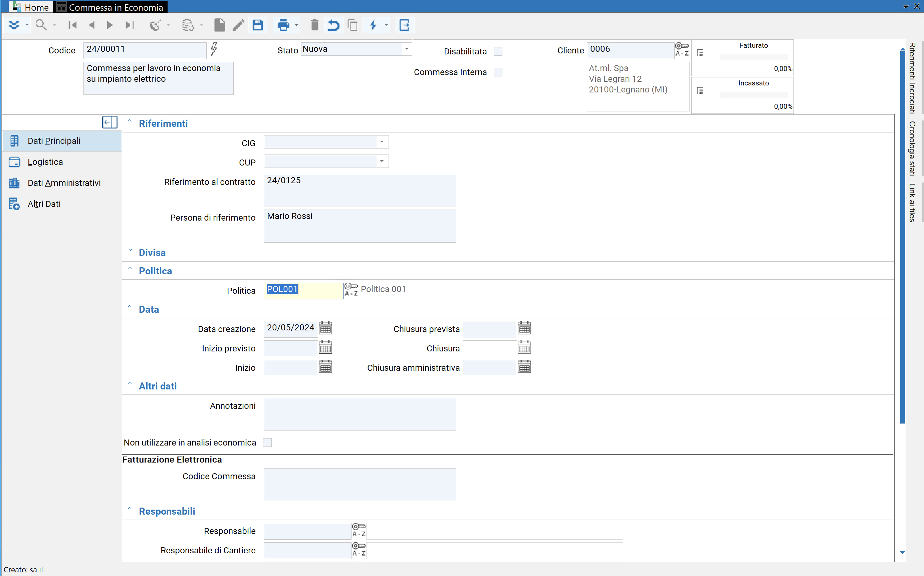Image resolution: width=924 pixels, height=576 pixels.
Task: Click the pencil edit icon
Action: (x=239, y=25)
